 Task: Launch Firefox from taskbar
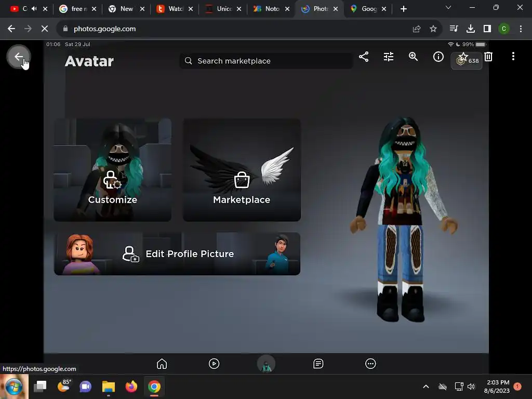click(x=131, y=387)
